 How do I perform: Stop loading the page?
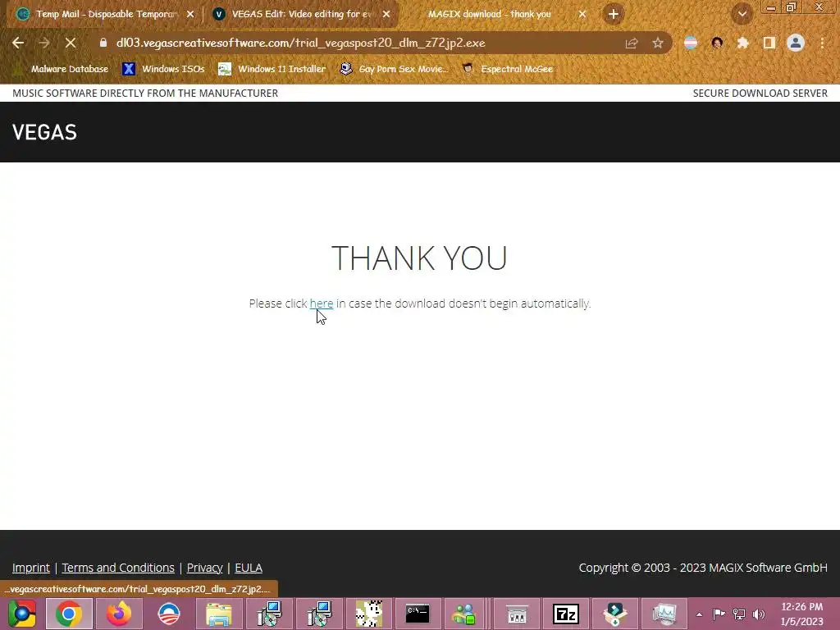coord(71,43)
